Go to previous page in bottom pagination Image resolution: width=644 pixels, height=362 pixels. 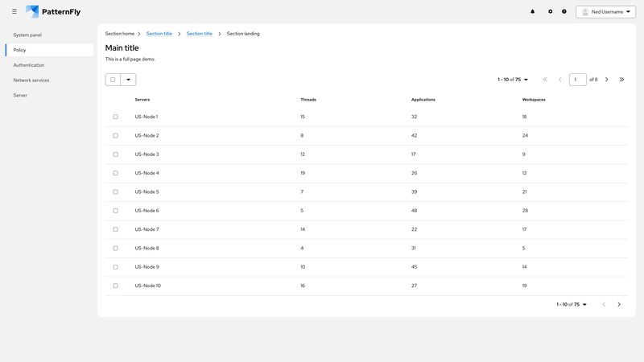point(604,305)
